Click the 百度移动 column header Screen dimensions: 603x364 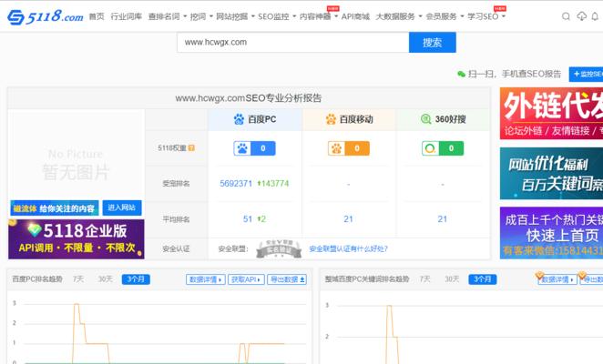[x=349, y=119]
